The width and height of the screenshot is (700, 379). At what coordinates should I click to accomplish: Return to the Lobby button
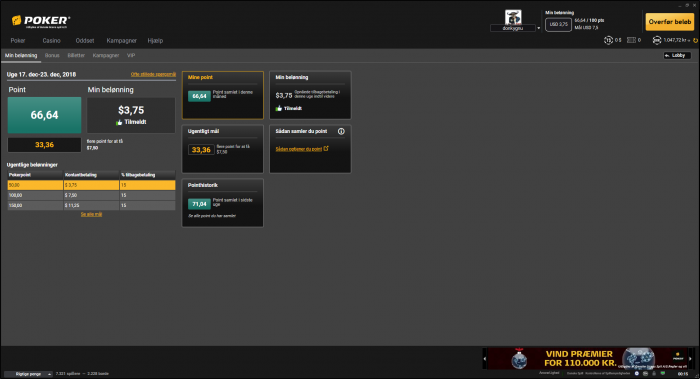(677, 55)
